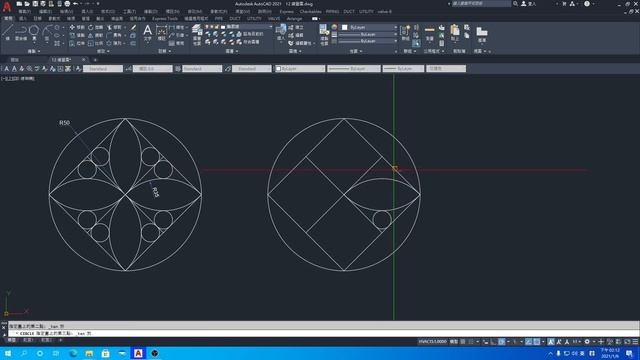The image size is (640, 360).
Task: Open the UTILITY ribbon tab
Action: 254,19
